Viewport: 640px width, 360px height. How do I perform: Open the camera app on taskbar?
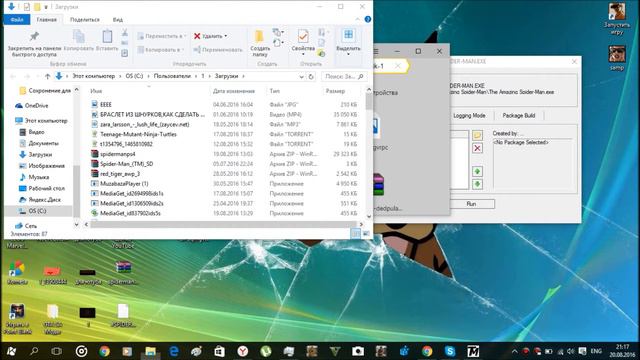358,351
